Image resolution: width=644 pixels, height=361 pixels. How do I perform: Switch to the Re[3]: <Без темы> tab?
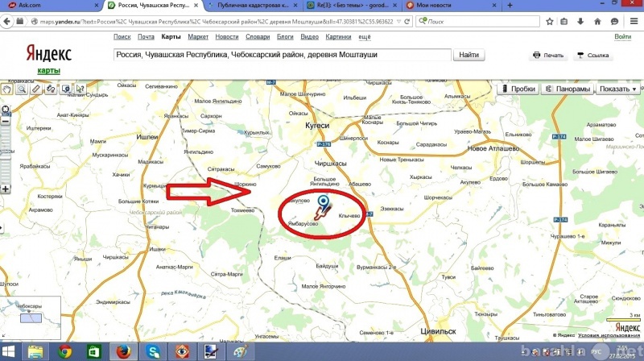coord(353,6)
